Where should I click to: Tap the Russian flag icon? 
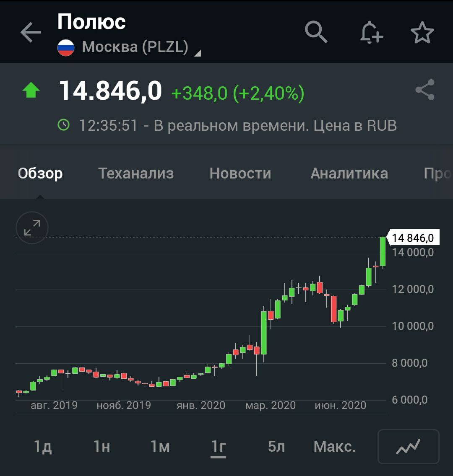[66, 47]
